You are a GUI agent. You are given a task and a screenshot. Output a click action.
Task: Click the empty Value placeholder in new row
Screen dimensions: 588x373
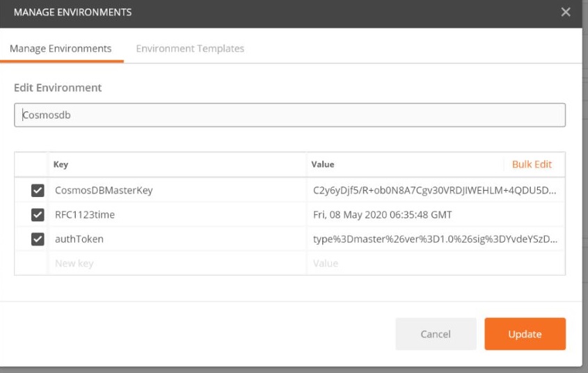point(436,263)
